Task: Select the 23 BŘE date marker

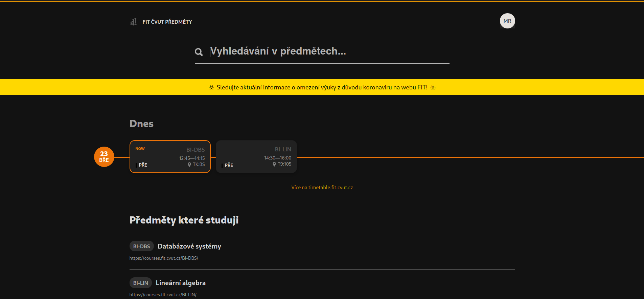Action: pos(104,157)
